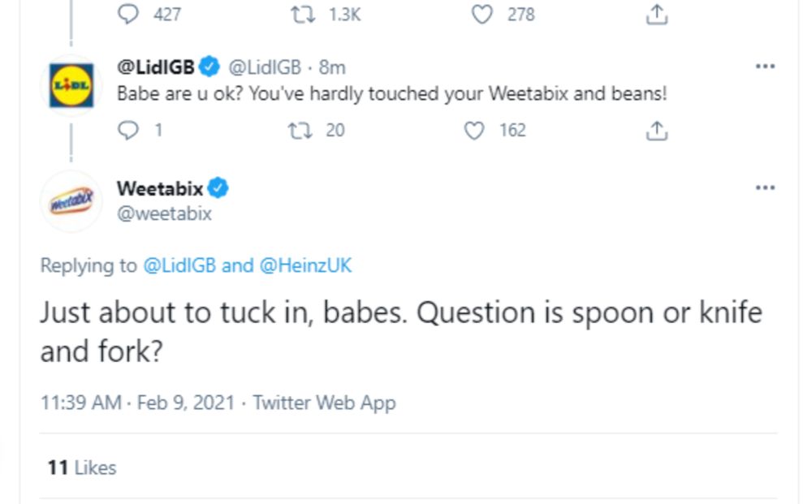The height and width of the screenshot is (504, 812).
Task: Open more options on LidlGB tweet
Action: (x=765, y=67)
